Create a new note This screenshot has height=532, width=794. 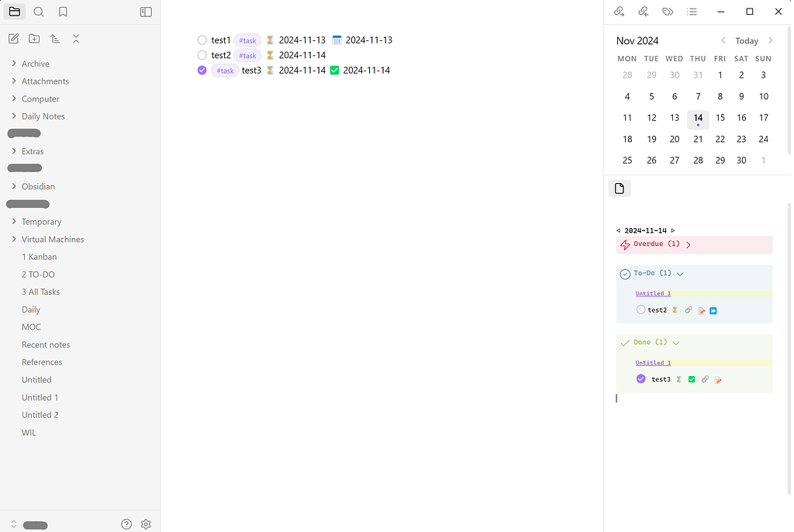point(12,38)
